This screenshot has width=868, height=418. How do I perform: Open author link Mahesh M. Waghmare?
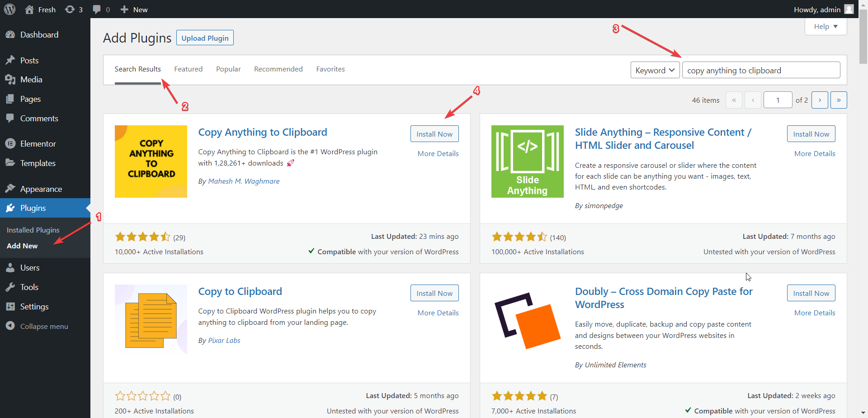pos(244,181)
